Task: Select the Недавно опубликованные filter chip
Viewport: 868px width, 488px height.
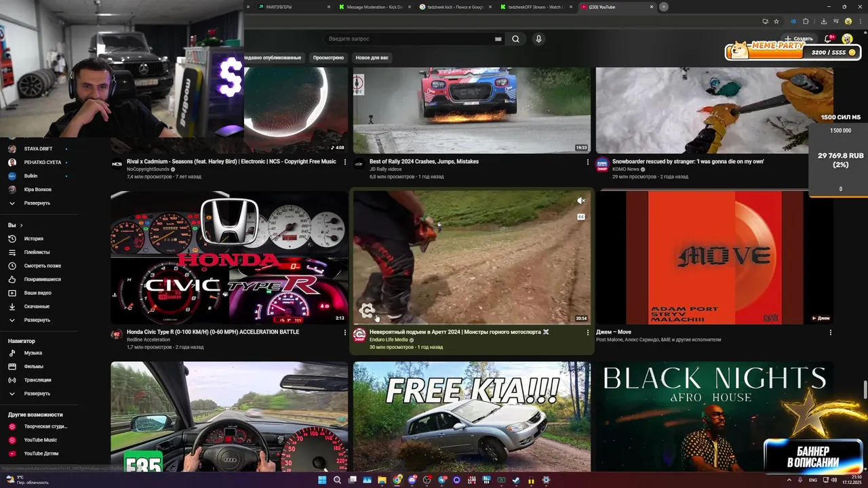Action: point(274,58)
